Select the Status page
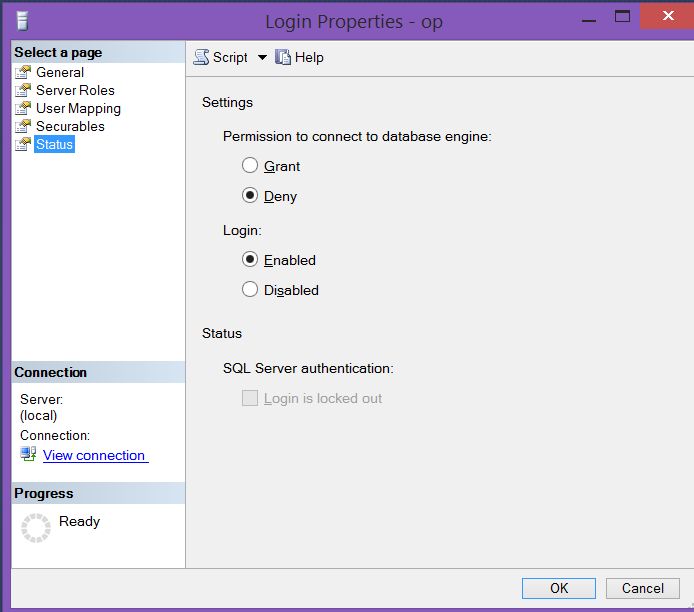 [x=54, y=144]
